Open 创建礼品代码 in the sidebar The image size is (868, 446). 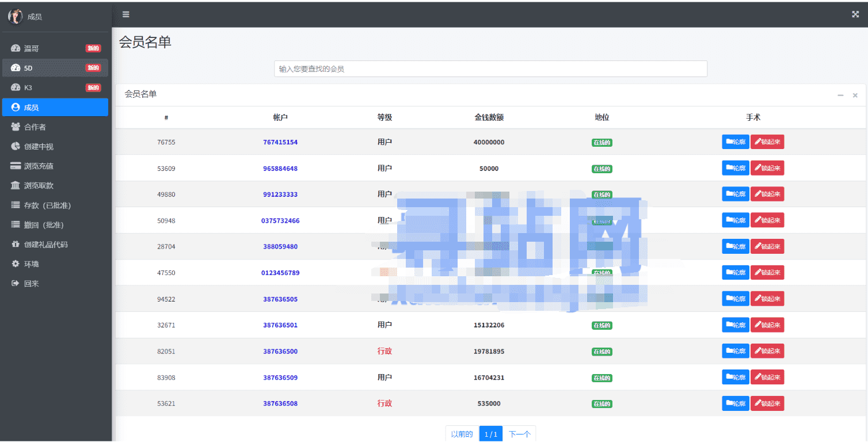tap(45, 245)
